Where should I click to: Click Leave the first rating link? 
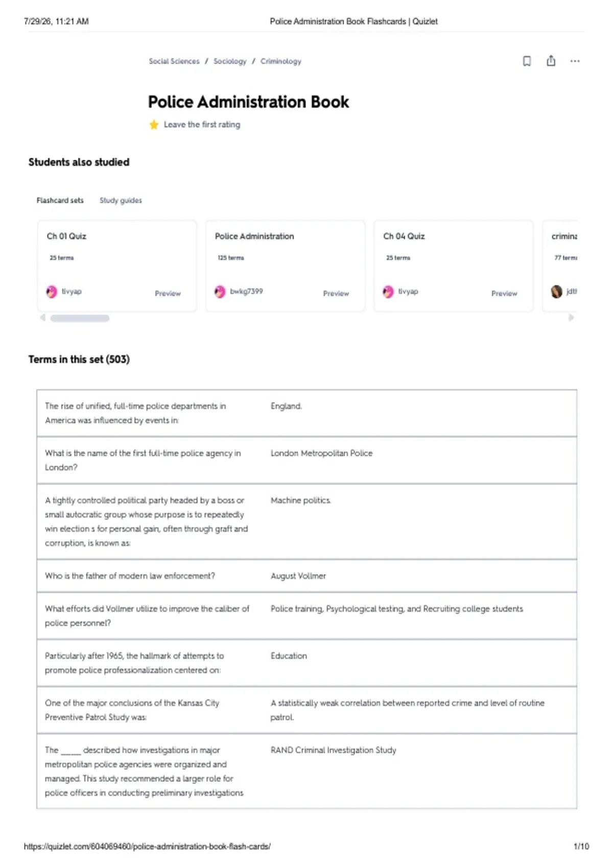pyautogui.click(x=202, y=125)
